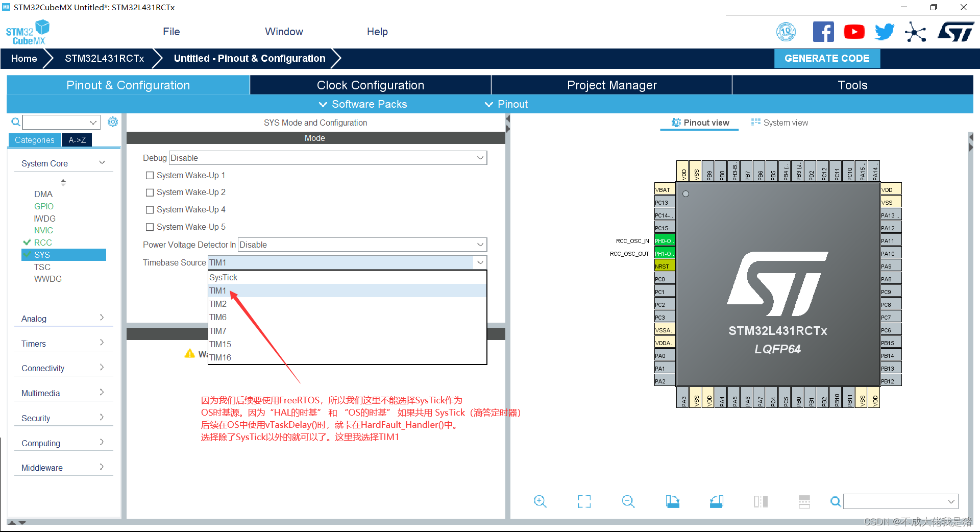The image size is (980, 532).
Task: Click the PH0-OSC_IN green pin
Action: [665, 240]
